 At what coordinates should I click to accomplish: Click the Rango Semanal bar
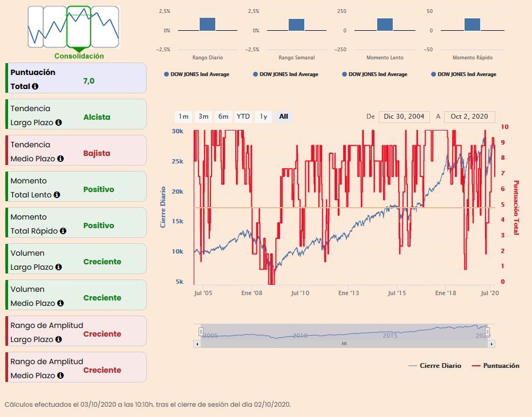tap(297, 25)
